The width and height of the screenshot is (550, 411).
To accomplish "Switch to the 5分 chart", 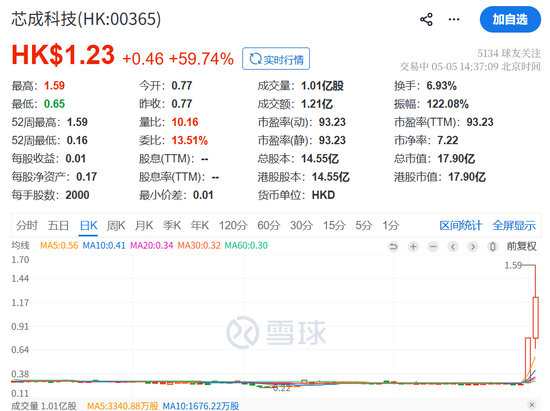I will click(364, 225).
